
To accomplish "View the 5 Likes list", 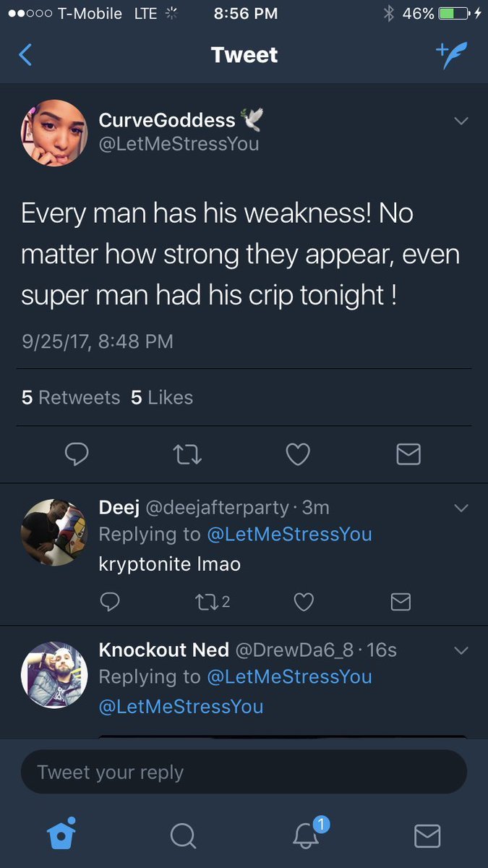I will (162, 397).
